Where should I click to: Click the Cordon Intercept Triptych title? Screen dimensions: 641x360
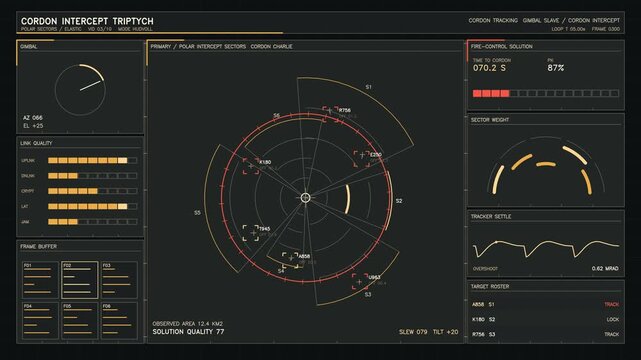coord(87,21)
